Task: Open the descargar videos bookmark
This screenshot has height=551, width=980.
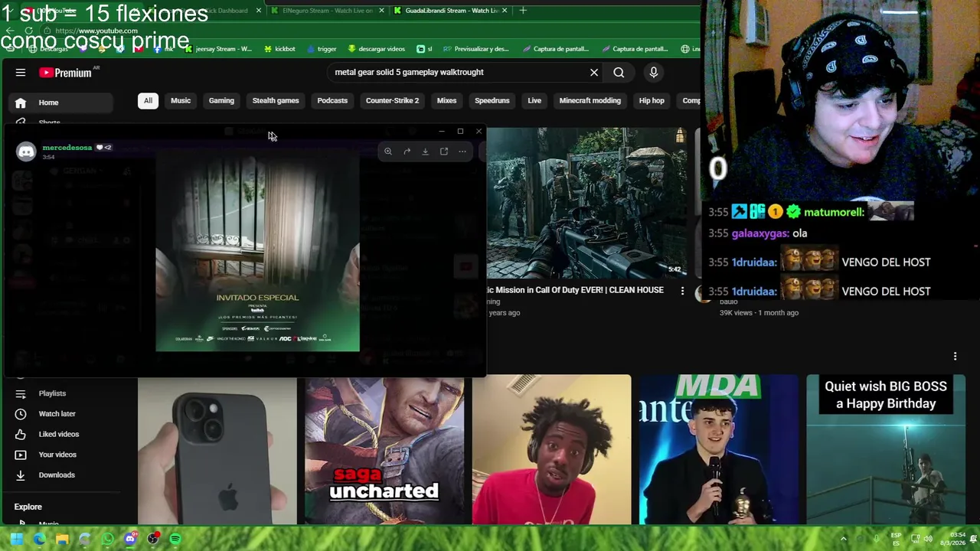Action: tap(376, 49)
